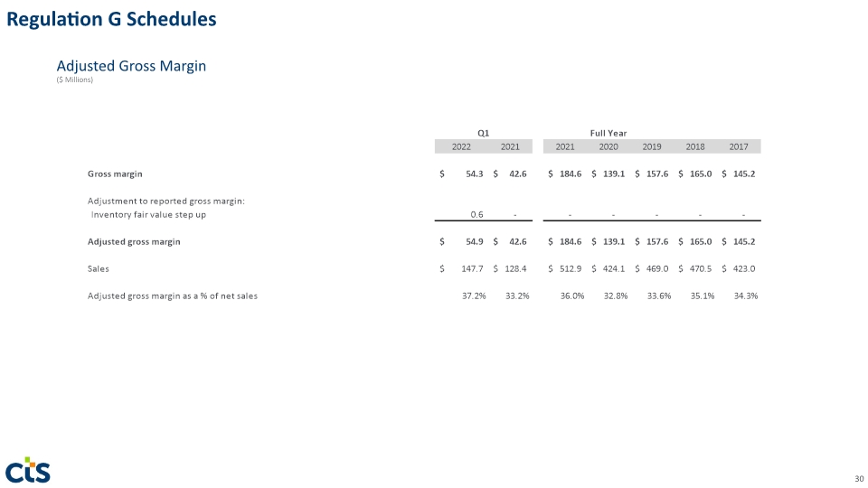This screenshot has height=488, width=868.
Task: Click Inventory fair value step up label
Action: pyautogui.click(x=148, y=215)
